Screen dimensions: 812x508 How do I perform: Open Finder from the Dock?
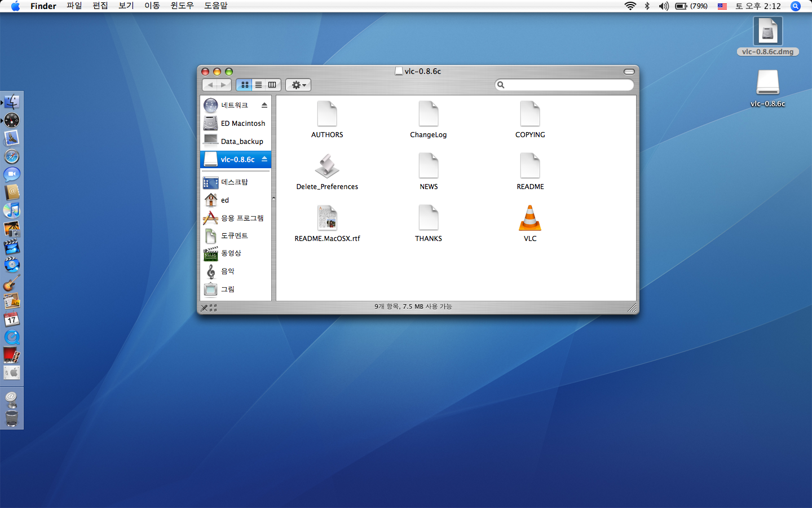[12, 102]
